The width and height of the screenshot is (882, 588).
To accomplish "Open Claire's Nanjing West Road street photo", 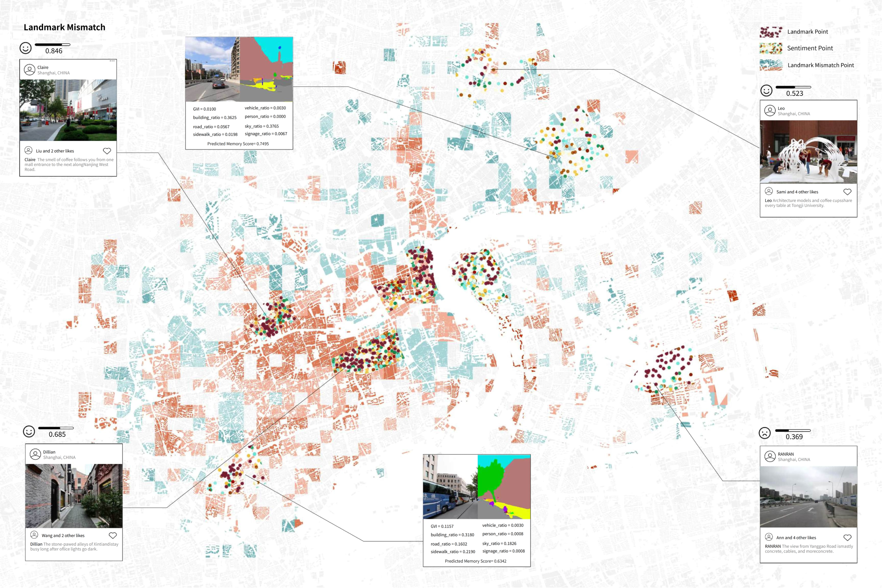I will coord(68,110).
